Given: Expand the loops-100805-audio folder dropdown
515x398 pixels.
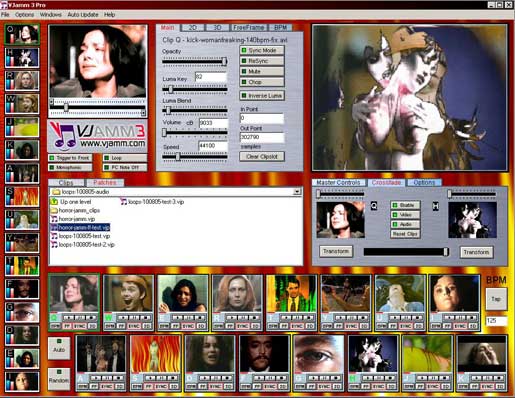Looking at the screenshot, I should (297, 192).
